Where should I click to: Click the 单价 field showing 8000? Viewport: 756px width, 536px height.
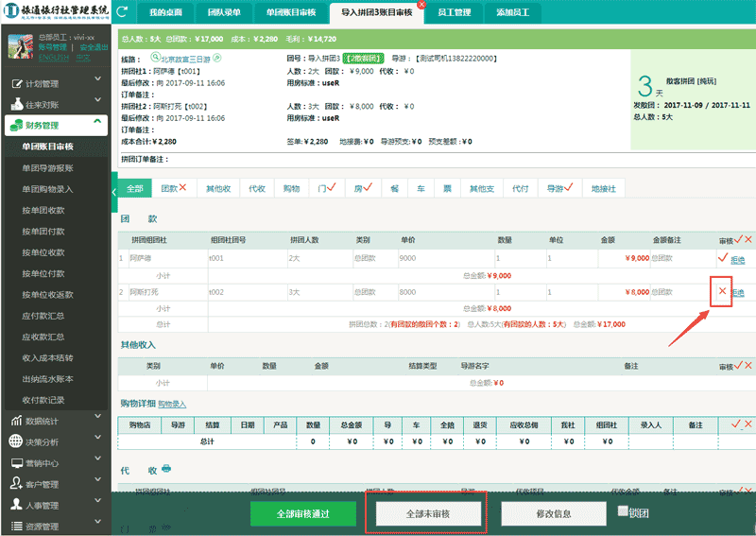pyautogui.click(x=446, y=292)
